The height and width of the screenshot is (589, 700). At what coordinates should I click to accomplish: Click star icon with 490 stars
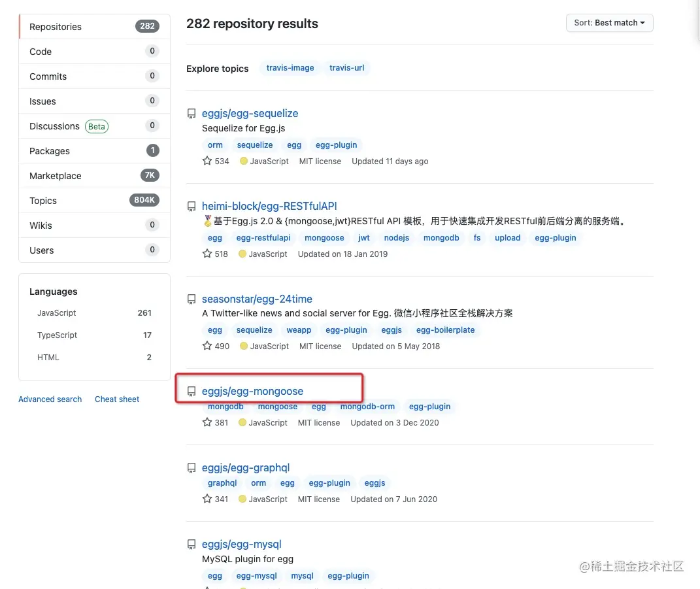tap(207, 346)
